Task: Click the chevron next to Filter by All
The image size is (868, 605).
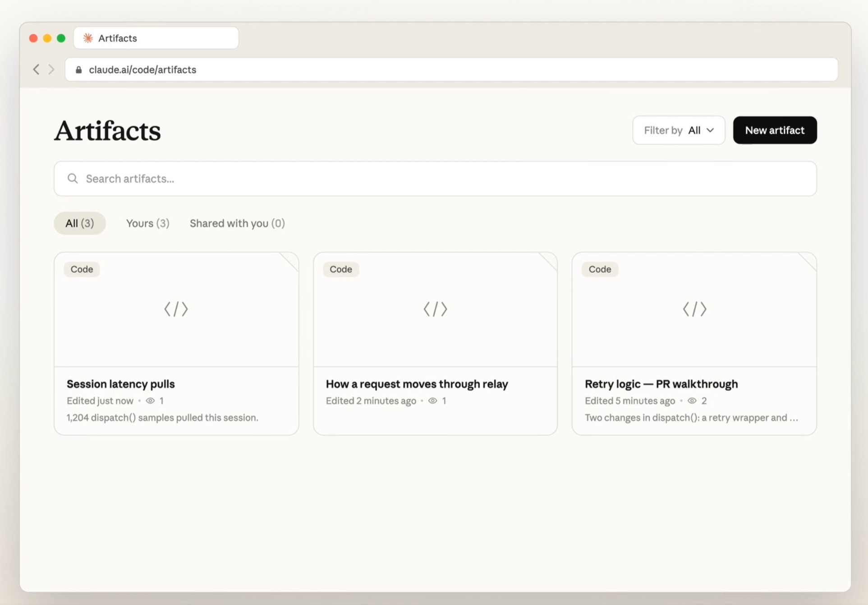Action: (710, 130)
